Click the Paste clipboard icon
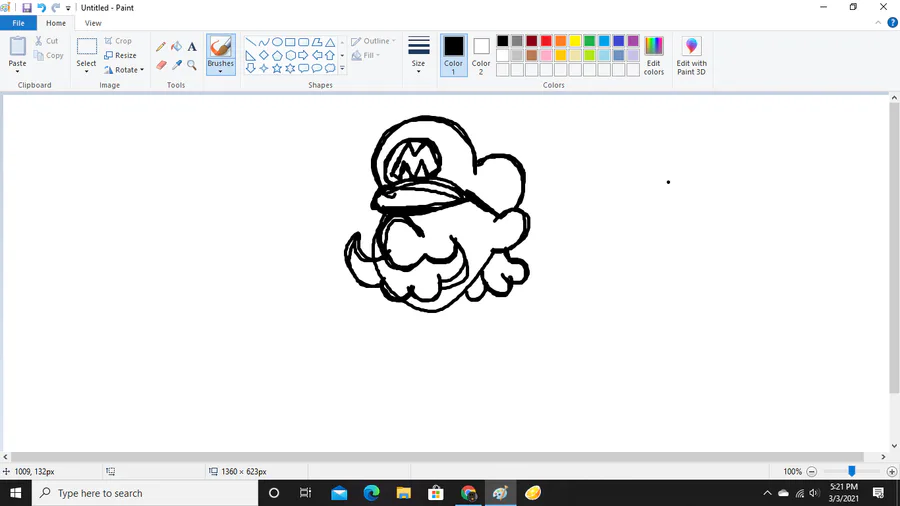This screenshot has width=900, height=506. [17, 46]
